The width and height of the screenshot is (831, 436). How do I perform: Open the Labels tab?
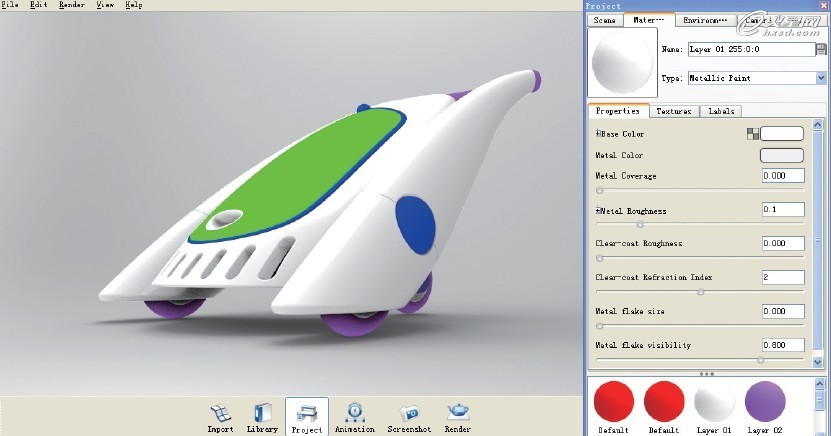click(720, 111)
